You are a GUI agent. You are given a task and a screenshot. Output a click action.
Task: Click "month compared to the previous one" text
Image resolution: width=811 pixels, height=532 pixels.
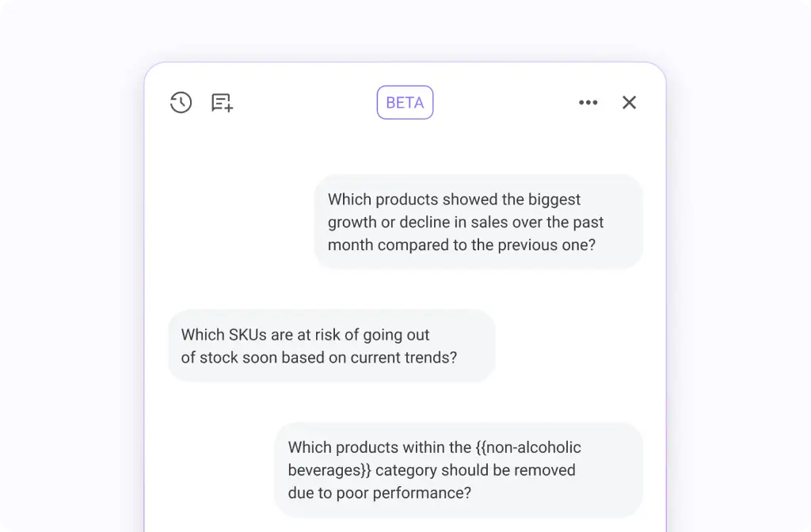coord(461,245)
